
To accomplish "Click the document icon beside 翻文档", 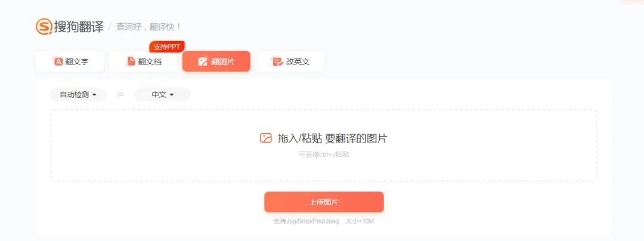I will 131,61.
